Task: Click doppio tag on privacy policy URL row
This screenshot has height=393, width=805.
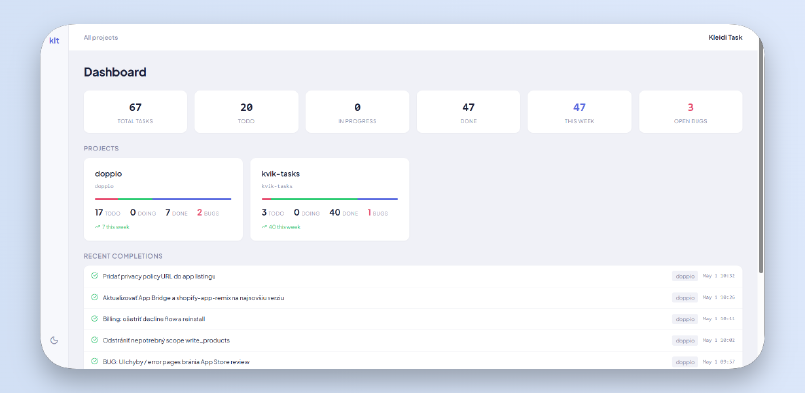Action: coord(685,276)
